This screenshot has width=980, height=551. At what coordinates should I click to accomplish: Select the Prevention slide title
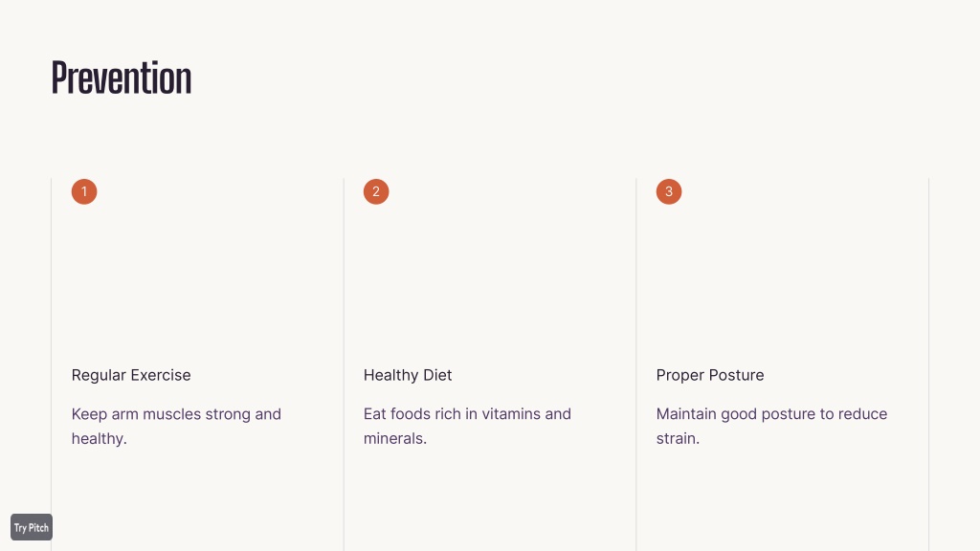coord(122,78)
